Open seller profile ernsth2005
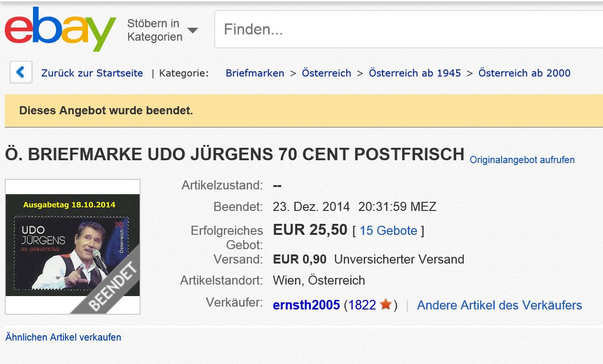 tap(306, 305)
